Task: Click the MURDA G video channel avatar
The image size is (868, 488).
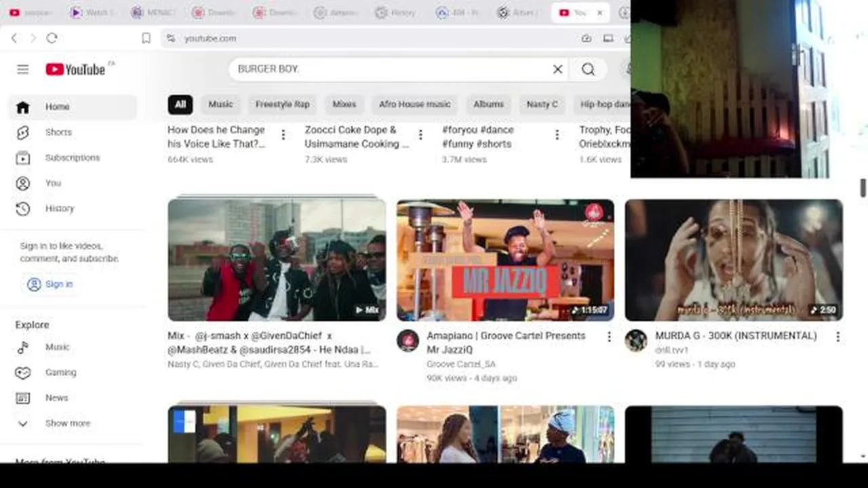Action: [636, 340]
